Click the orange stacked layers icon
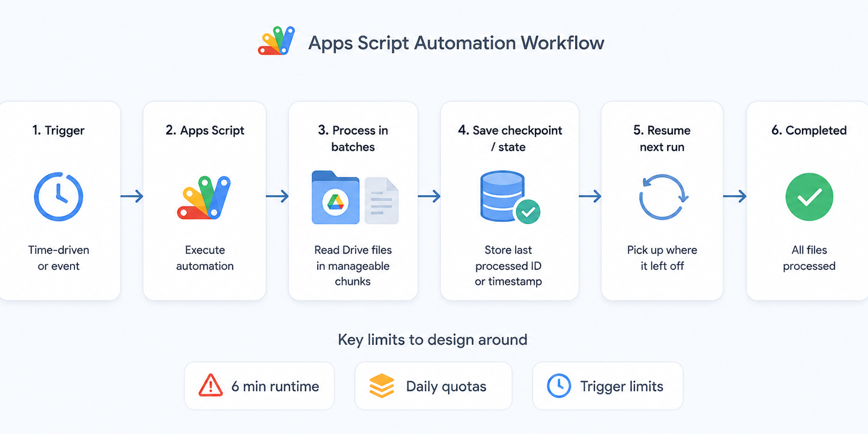Image resolution: width=868 pixels, height=434 pixels. click(382, 386)
